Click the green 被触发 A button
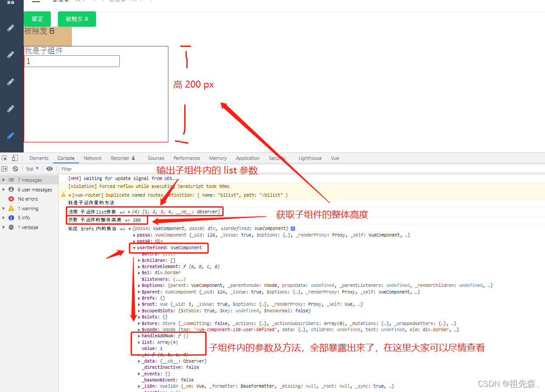Screen dimensions: 545x392 (x=77, y=19)
